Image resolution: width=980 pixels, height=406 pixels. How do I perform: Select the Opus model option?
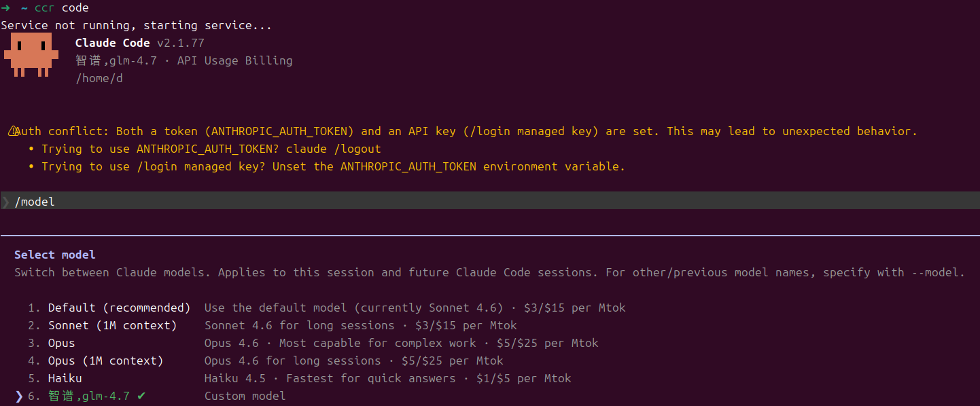(62, 343)
